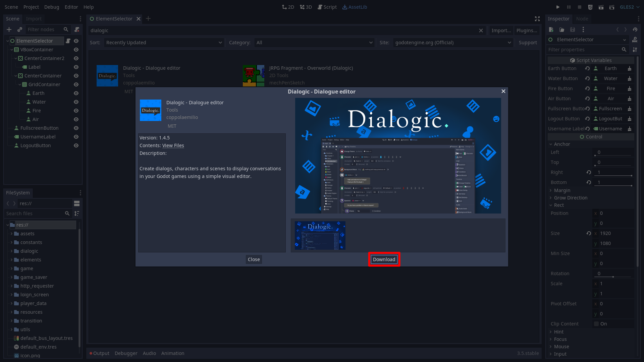This screenshot has height=362, width=644.
Task: Toggle visibility of Earth node
Action: tap(76, 93)
